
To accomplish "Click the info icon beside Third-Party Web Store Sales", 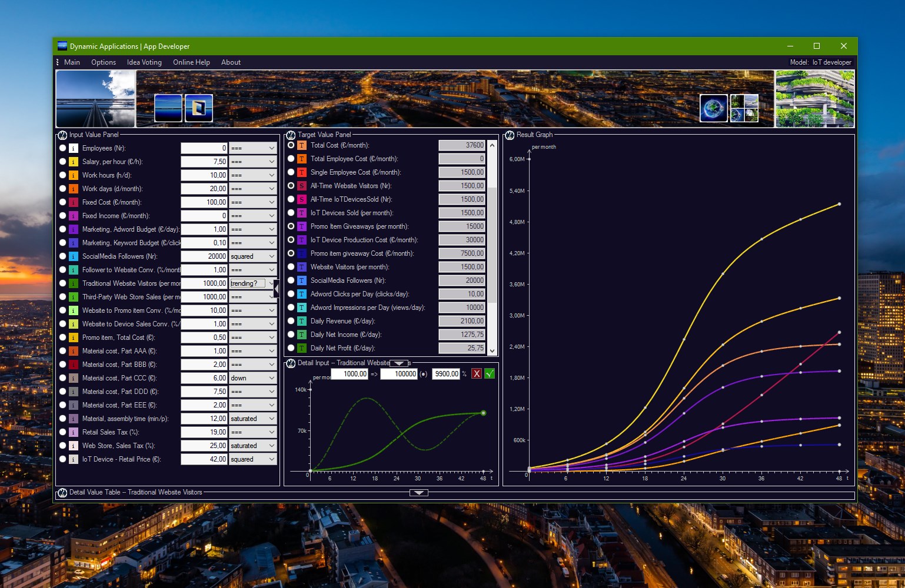I will coord(74,297).
